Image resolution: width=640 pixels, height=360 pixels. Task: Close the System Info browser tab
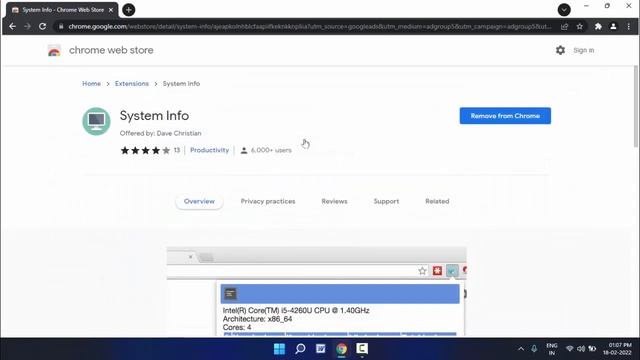point(111,10)
